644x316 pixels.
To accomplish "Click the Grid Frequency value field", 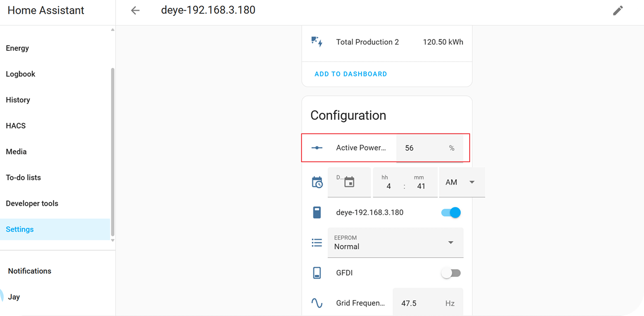I will tap(421, 303).
